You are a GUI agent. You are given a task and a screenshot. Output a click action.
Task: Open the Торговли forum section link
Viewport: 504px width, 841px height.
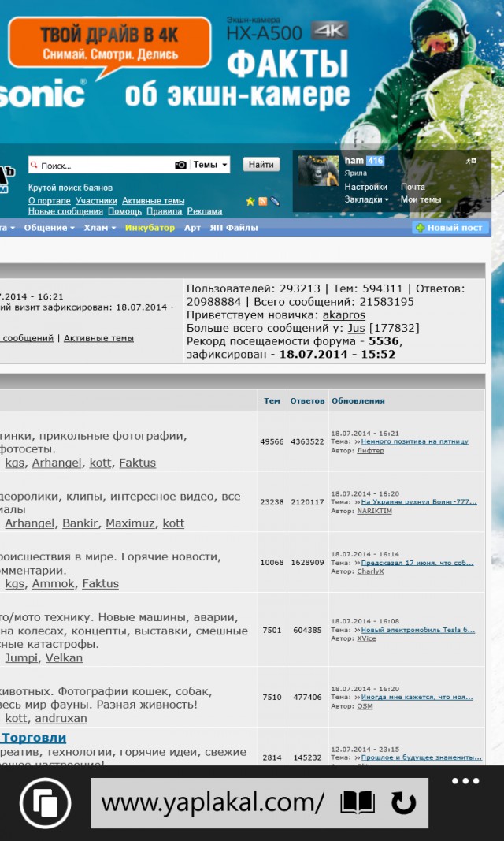pos(35,738)
